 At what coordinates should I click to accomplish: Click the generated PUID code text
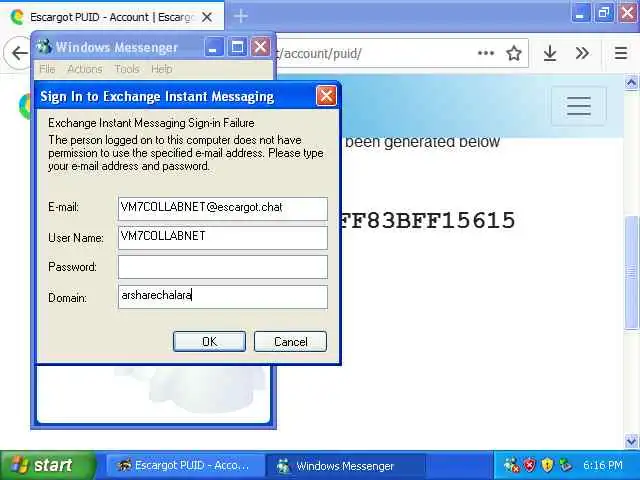(x=427, y=220)
